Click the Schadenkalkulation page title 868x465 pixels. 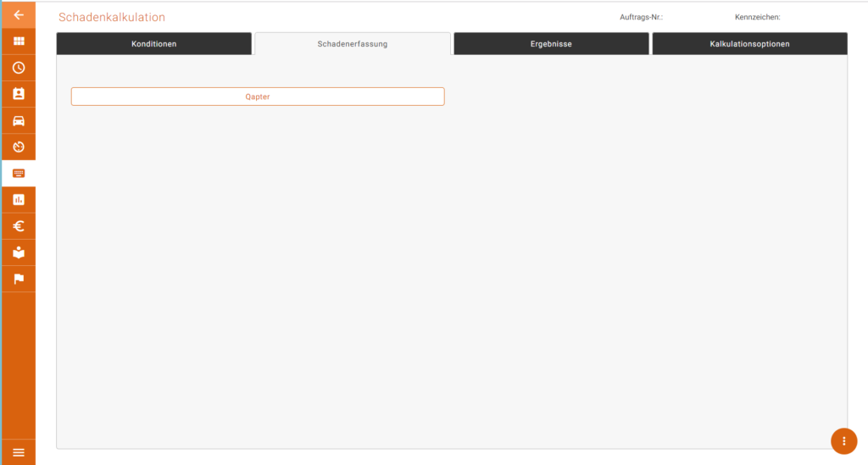(x=112, y=17)
